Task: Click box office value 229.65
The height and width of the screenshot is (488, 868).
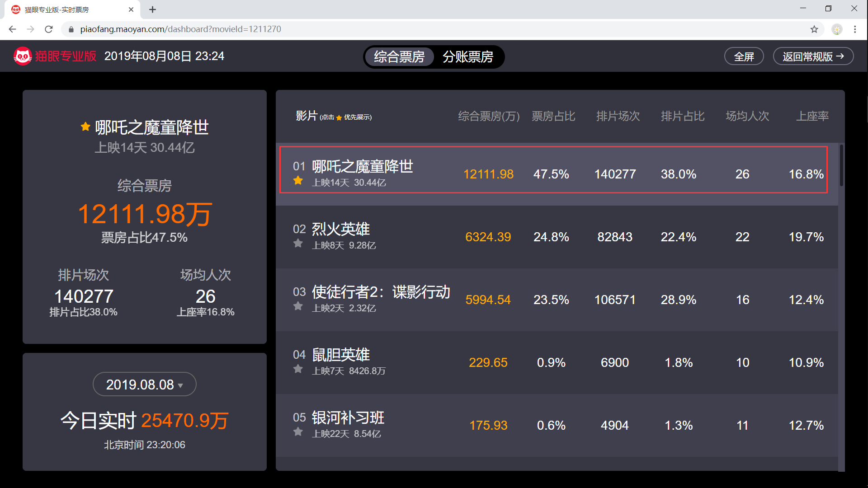Action: (x=488, y=362)
